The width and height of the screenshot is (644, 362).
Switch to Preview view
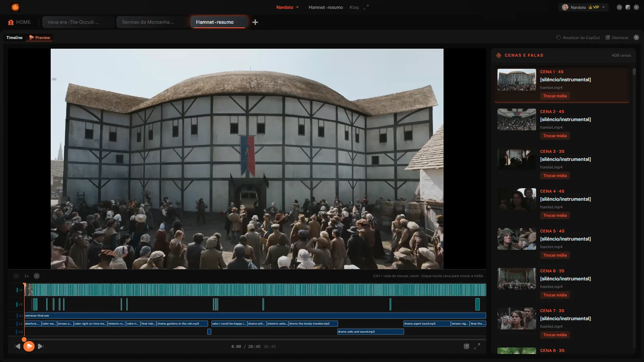[40, 37]
